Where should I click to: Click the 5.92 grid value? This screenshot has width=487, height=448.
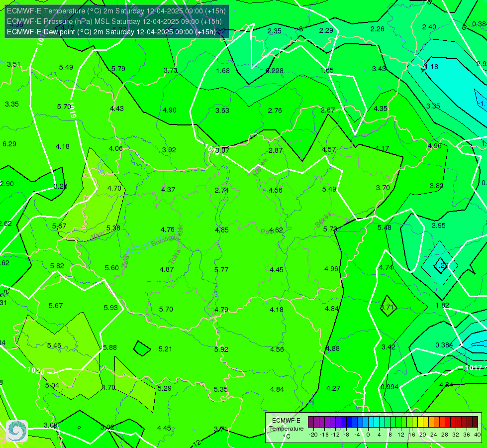tap(221, 349)
